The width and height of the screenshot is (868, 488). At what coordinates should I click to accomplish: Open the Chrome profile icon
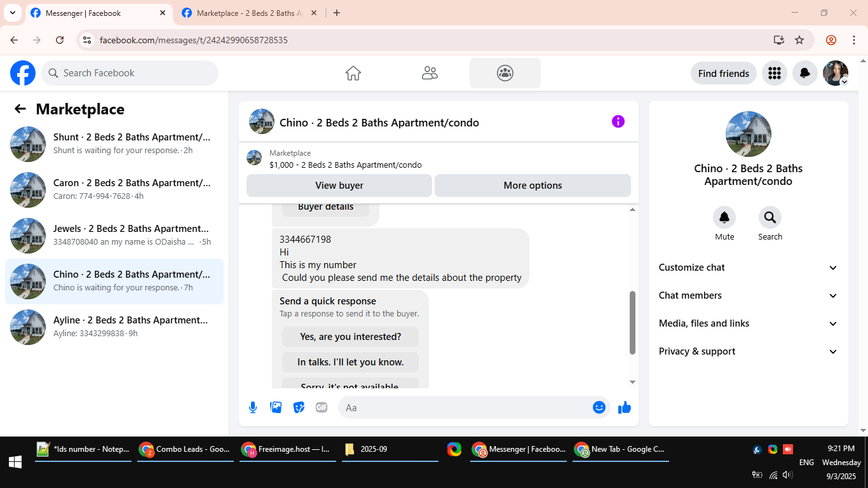click(831, 40)
